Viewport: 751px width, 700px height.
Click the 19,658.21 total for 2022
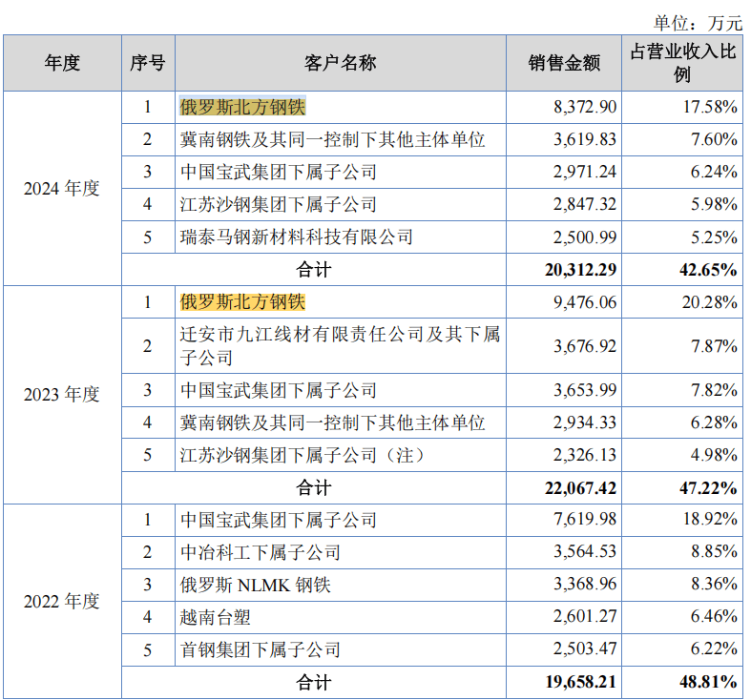coord(580,683)
